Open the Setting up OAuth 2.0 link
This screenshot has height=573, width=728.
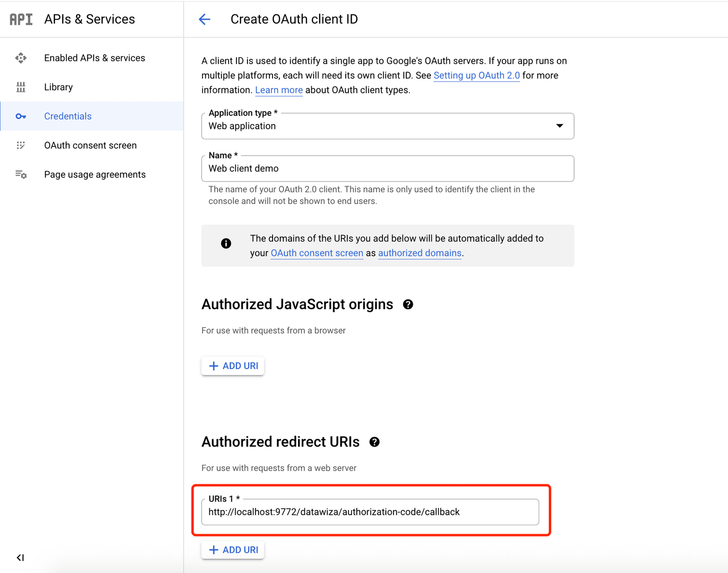tap(476, 76)
